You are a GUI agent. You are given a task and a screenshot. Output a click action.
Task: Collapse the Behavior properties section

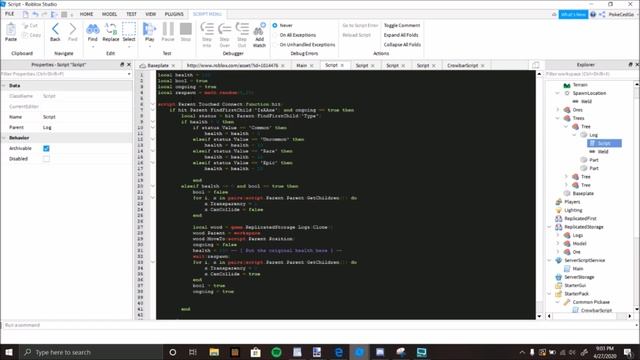point(4,138)
